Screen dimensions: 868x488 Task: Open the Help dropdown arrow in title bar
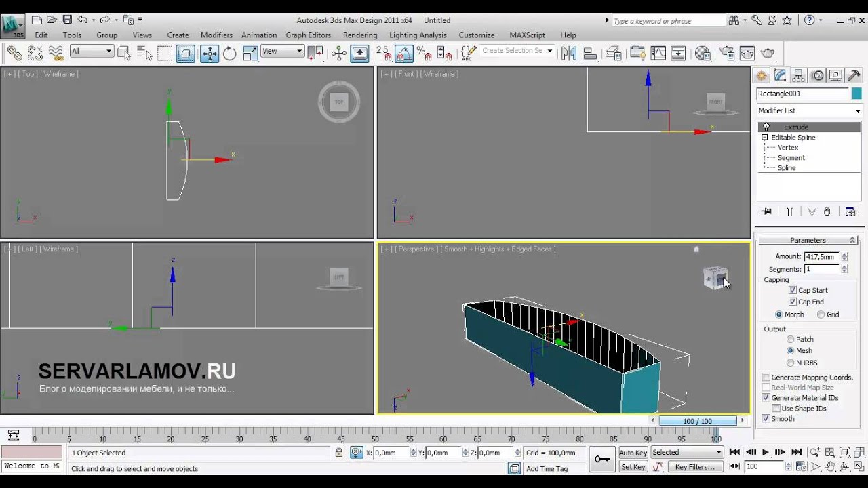[821, 20]
